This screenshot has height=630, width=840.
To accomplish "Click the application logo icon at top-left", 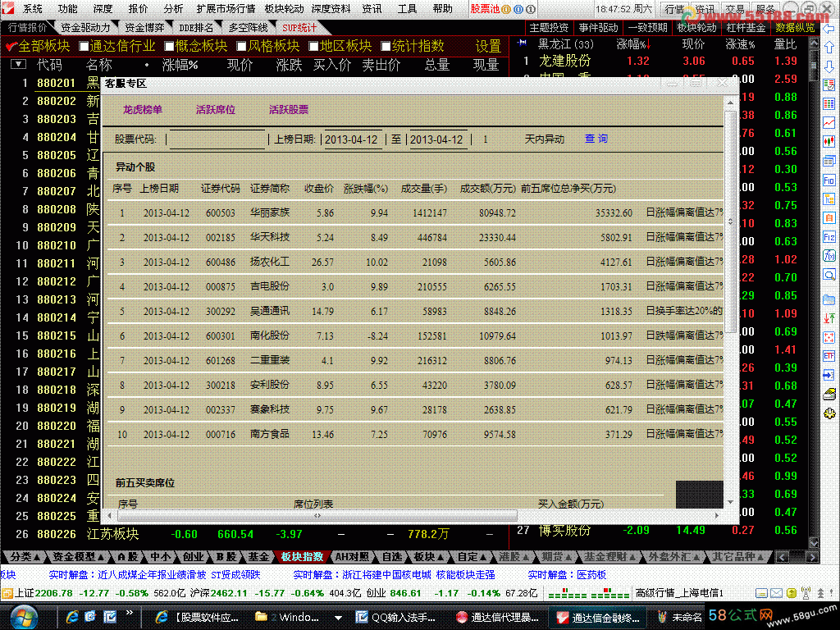I will click(7, 8).
